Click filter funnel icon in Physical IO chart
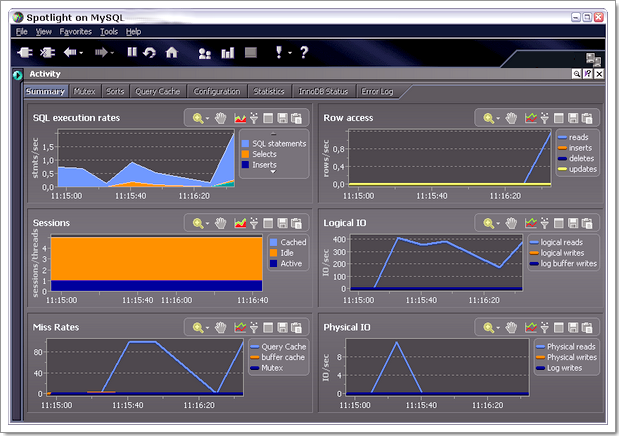This screenshot has height=436, width=619. [544, 327]
